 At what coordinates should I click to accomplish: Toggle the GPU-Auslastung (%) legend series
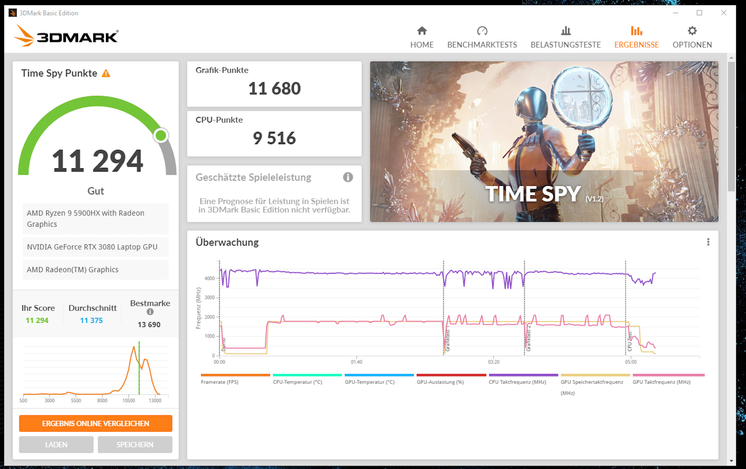(x=451, y=381)
